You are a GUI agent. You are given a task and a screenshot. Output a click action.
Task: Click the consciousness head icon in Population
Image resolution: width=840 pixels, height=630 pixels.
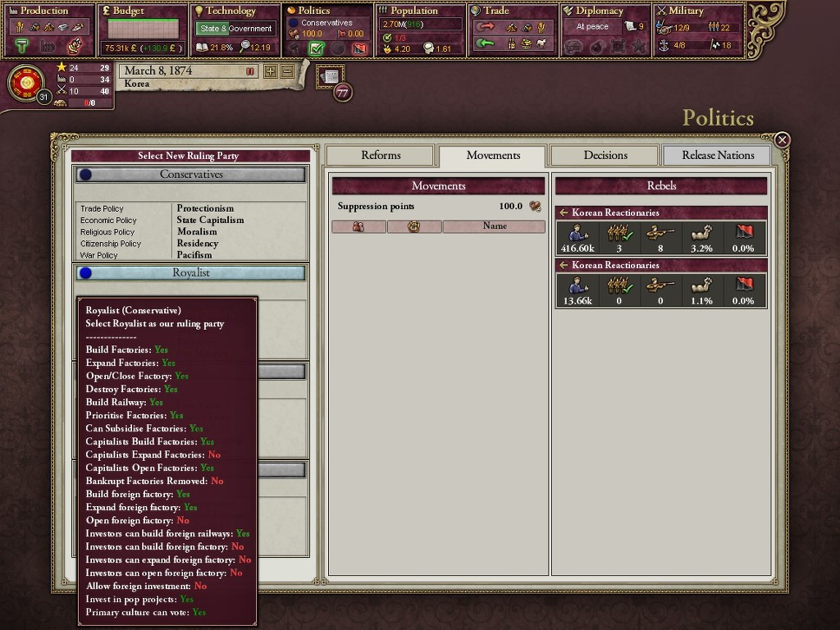pos(428,48)
